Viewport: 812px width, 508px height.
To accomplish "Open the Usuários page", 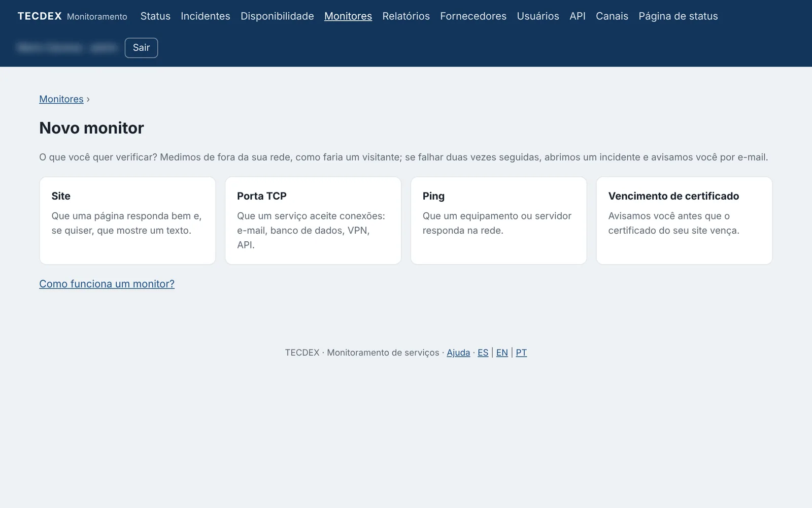I will tap(538, 16).
